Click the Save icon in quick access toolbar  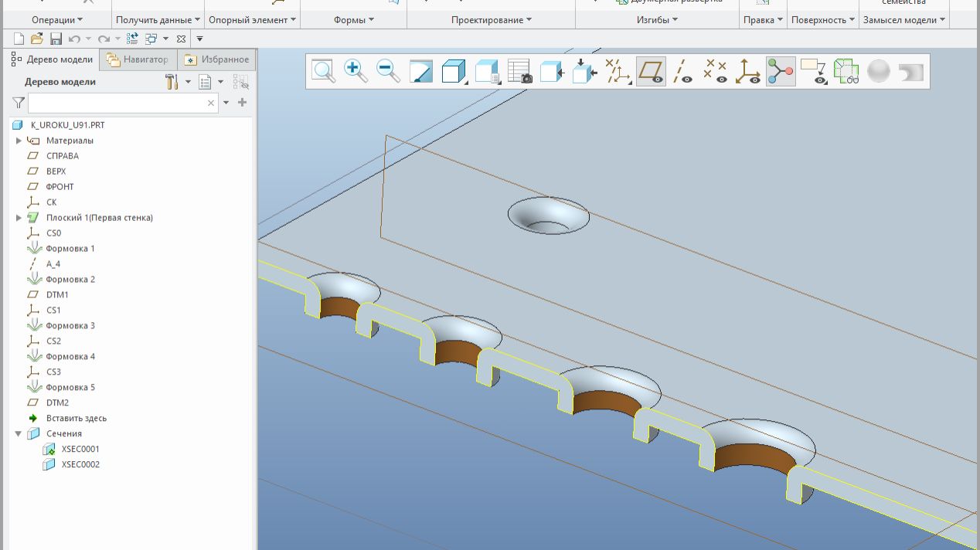click(x=56, y=39)
